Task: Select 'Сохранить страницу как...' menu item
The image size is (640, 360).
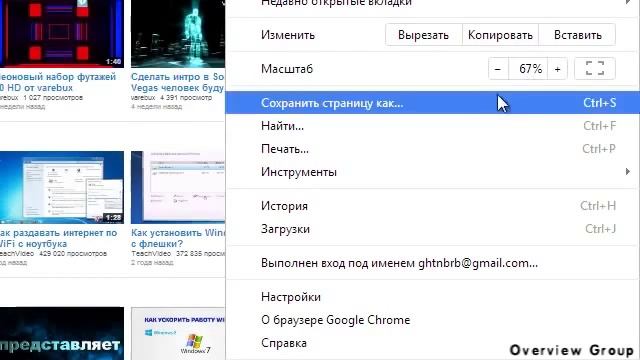Action: click(x=433, y=103)
